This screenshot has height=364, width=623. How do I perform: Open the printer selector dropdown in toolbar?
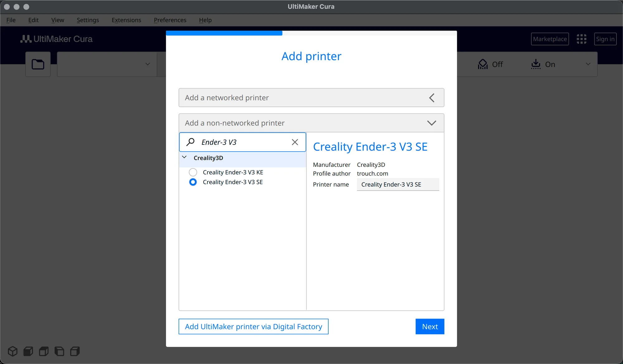tap(107, 64)
